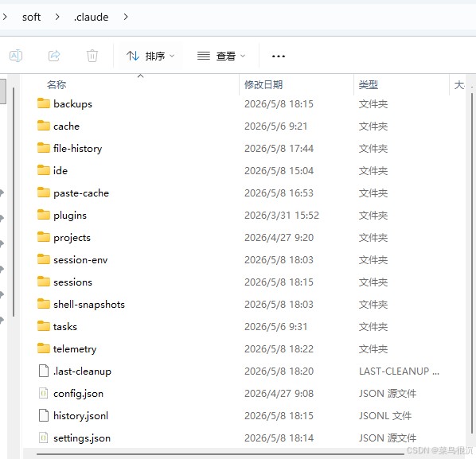Open the 查看 view dropdown
The image size is (476, 459).
[x=221, y=56]
